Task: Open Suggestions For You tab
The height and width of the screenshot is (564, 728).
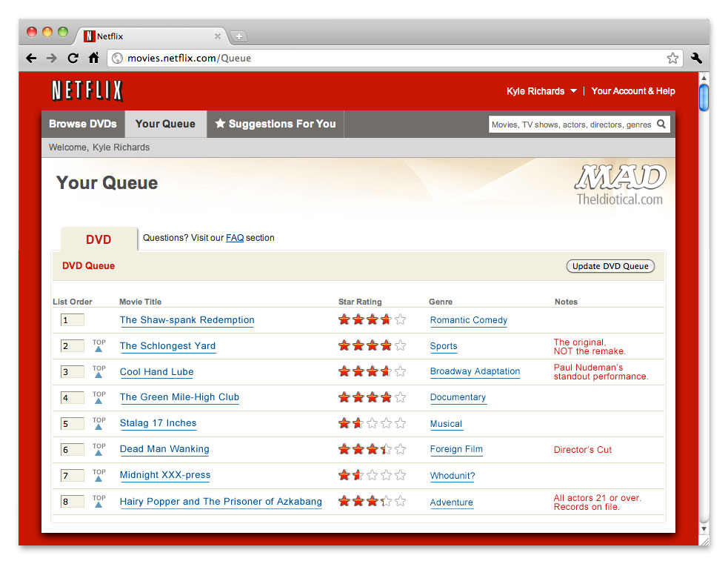Action: (275, 124)
